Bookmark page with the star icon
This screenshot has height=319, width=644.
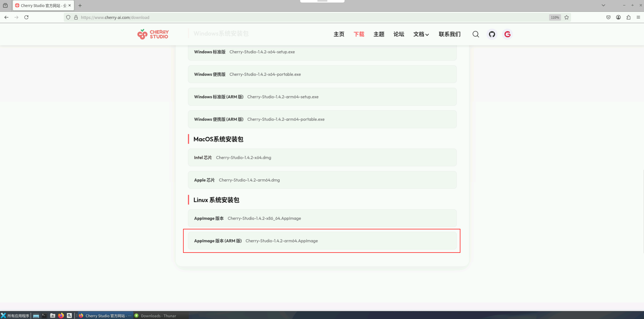click(567, 17)
